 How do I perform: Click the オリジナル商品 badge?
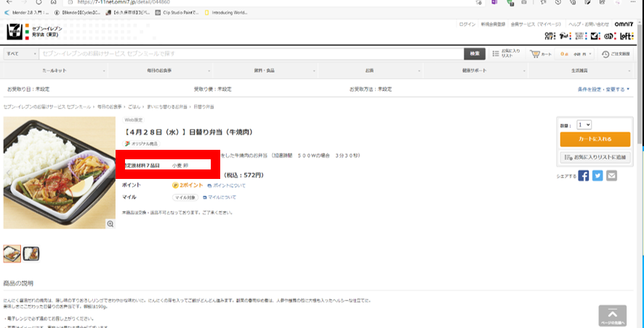pos(141,144)
